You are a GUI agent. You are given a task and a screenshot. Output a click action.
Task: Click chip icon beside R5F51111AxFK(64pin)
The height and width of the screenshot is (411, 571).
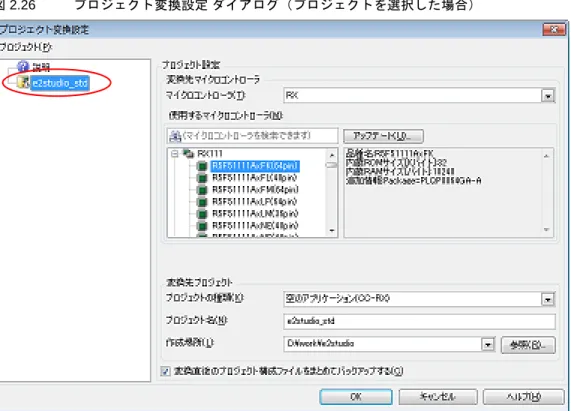[201, 166]
